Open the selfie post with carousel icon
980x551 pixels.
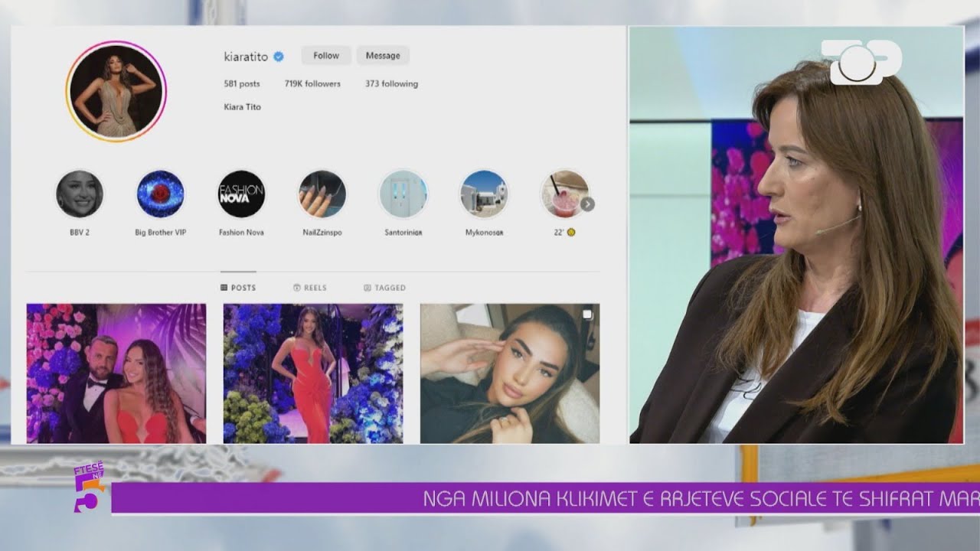pos(510,373)
